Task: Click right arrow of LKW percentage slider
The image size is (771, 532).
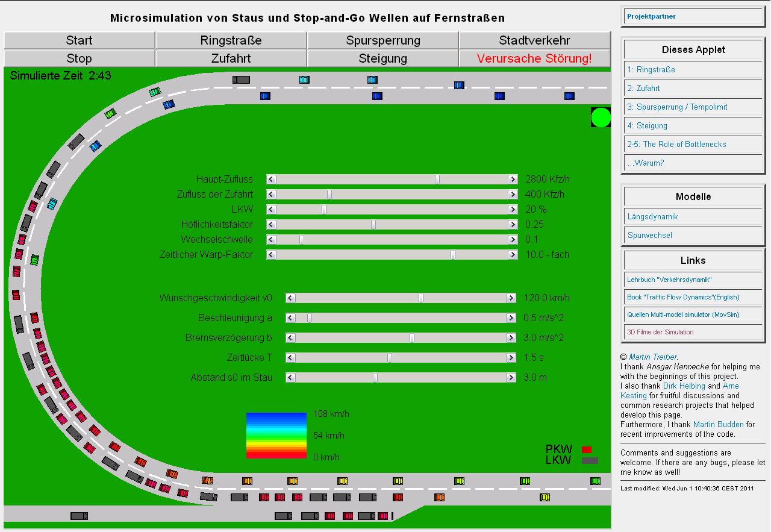Action: click(x=513, y=210)
